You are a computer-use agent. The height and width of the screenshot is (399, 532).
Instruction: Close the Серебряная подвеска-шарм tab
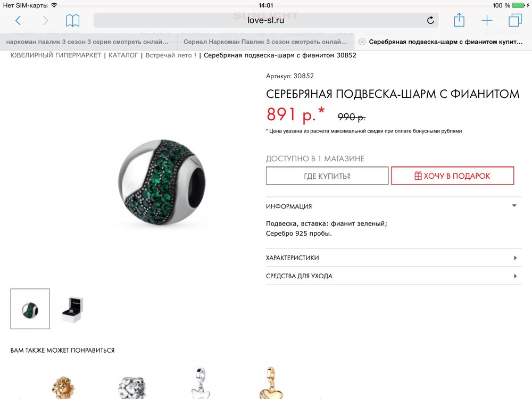362,41
